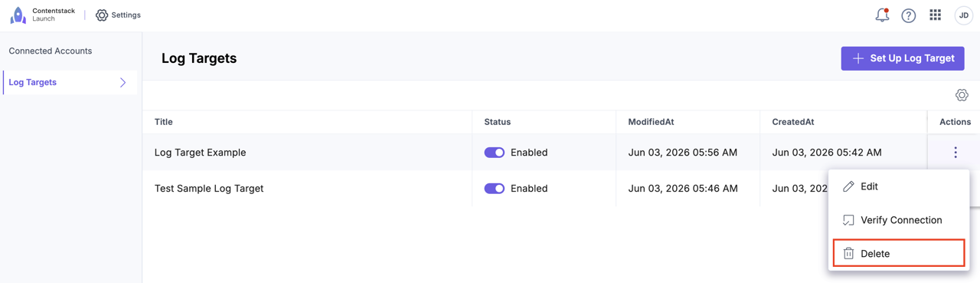This screenshot has width=980, height=283.
Task: Click the three-dot actions menu for Log Target Example
Action: (955, 153)
